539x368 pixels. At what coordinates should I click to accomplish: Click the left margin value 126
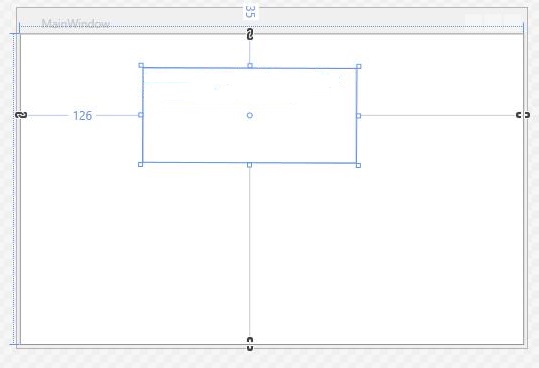pyautogui.click(x=82, y=116)
